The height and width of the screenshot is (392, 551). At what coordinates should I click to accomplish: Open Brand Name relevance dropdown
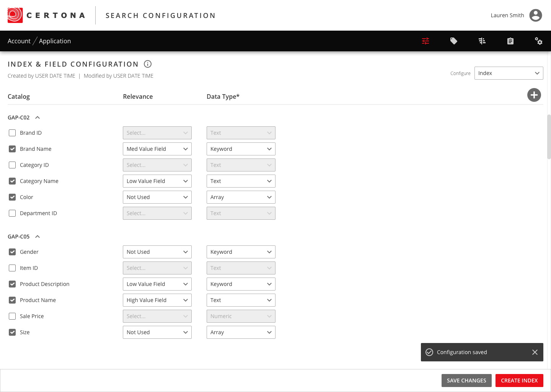157,149
